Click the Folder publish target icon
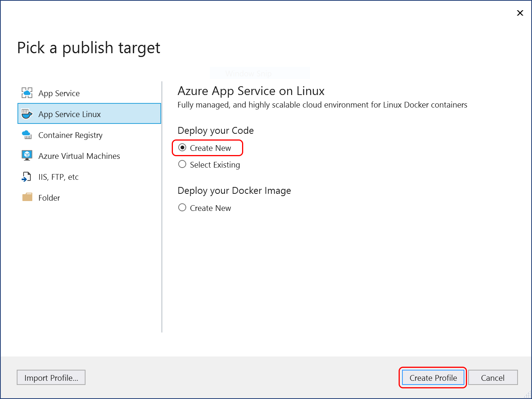The width and height of the screenshot is (532, 399). (x=27, y=197)
